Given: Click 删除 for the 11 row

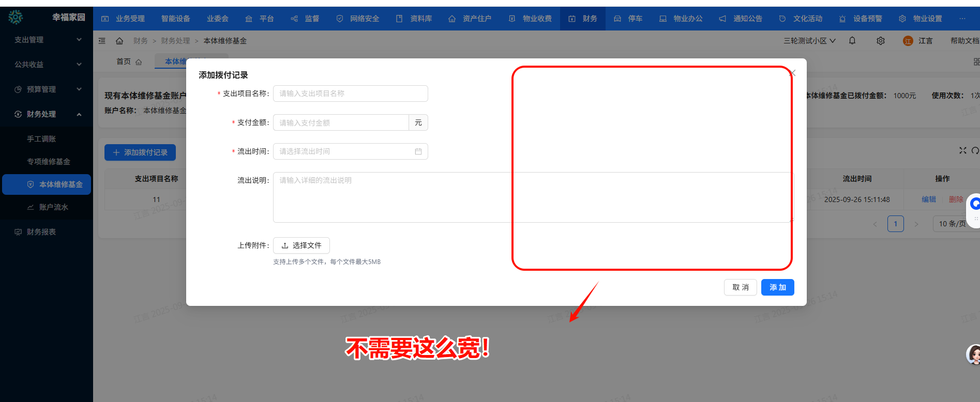Looking at the screenshot, I should pyautogui.click(x=956, y=199).
